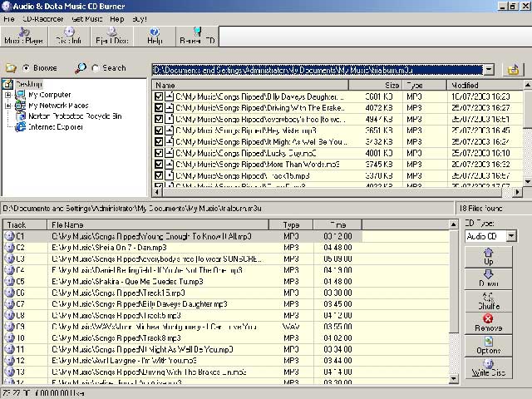Move selected track Up
The height and width of the screenshot is (399, 532).
[x=488, y=257]
